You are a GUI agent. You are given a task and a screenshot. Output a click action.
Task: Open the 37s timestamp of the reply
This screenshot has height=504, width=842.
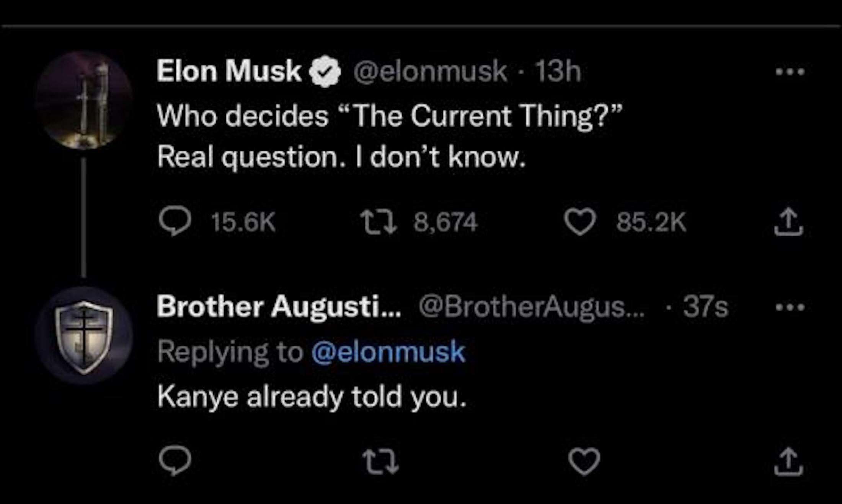pyautogui.click(x=705, y=307)
